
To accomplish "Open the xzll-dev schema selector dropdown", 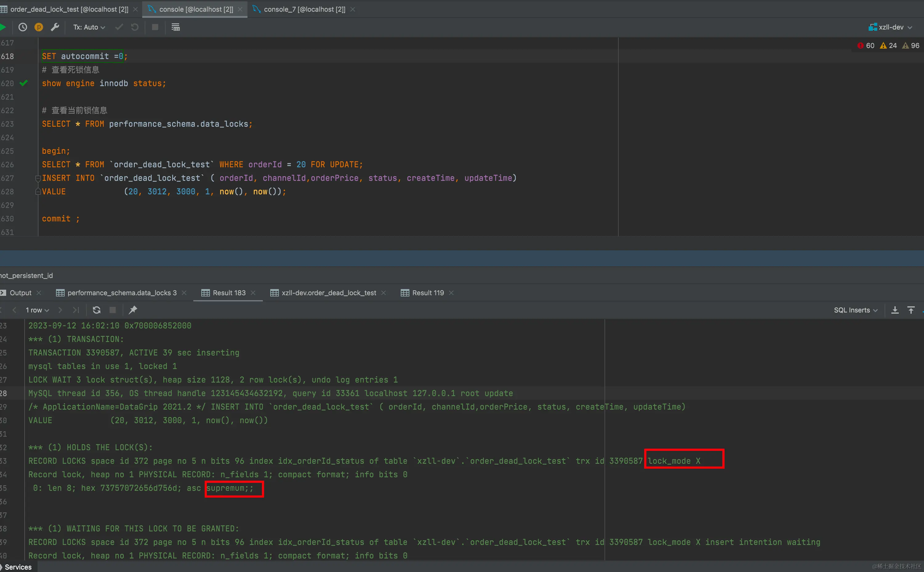I will click(890, 27).
